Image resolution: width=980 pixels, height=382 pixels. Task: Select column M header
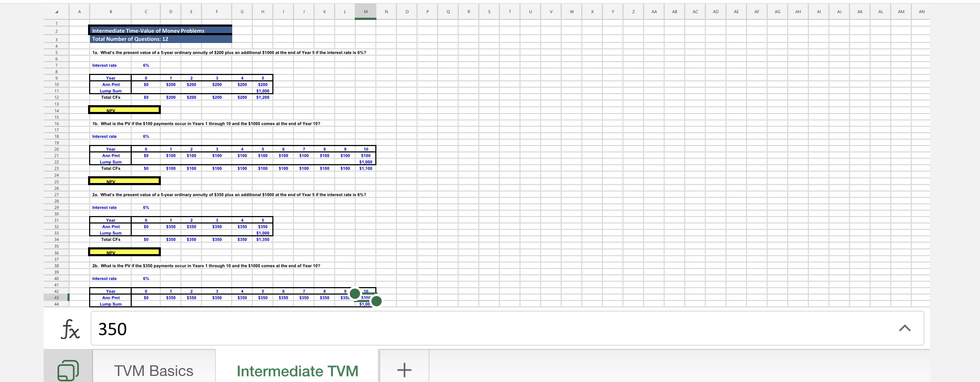tap(365, 11)
